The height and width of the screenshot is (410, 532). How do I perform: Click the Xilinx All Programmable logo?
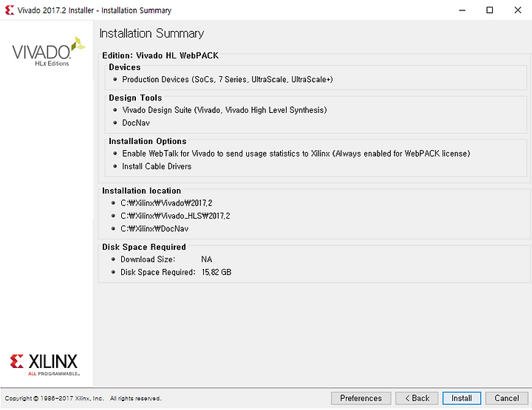click(x=44, y=365)
